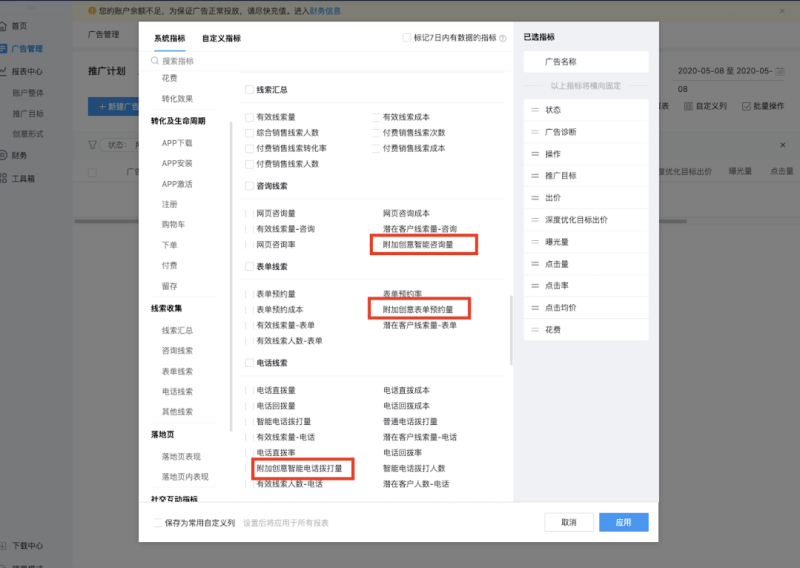
Task: Jump to 电话线索 in left category list
Action: (x=177, y=391)
